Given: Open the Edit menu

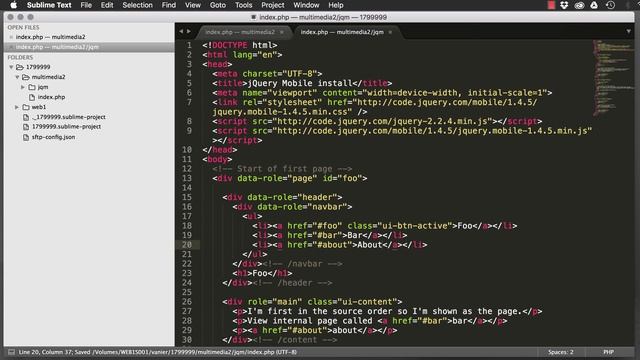Looking at the screenshot, I should (107, 5).
